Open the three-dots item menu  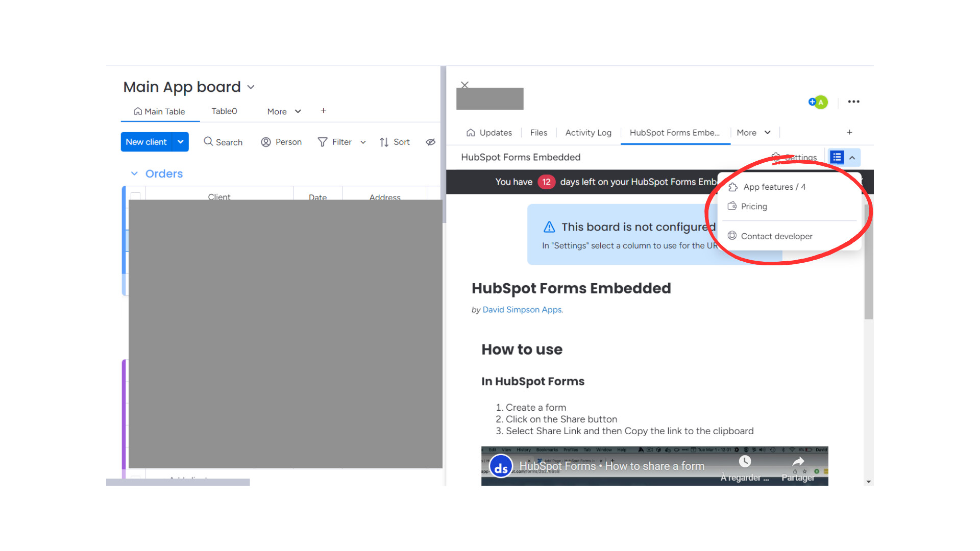click(x=853, y=102)
